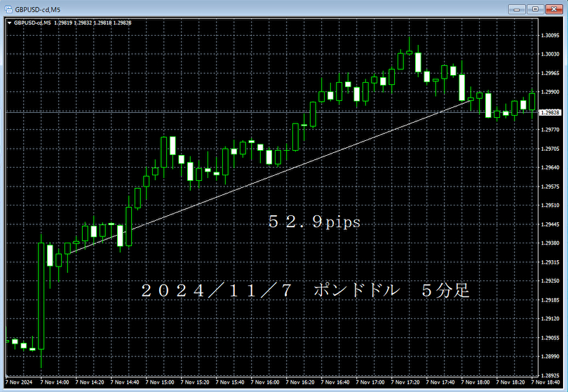Click the 1.28925 price scale label

pos(552,356)
